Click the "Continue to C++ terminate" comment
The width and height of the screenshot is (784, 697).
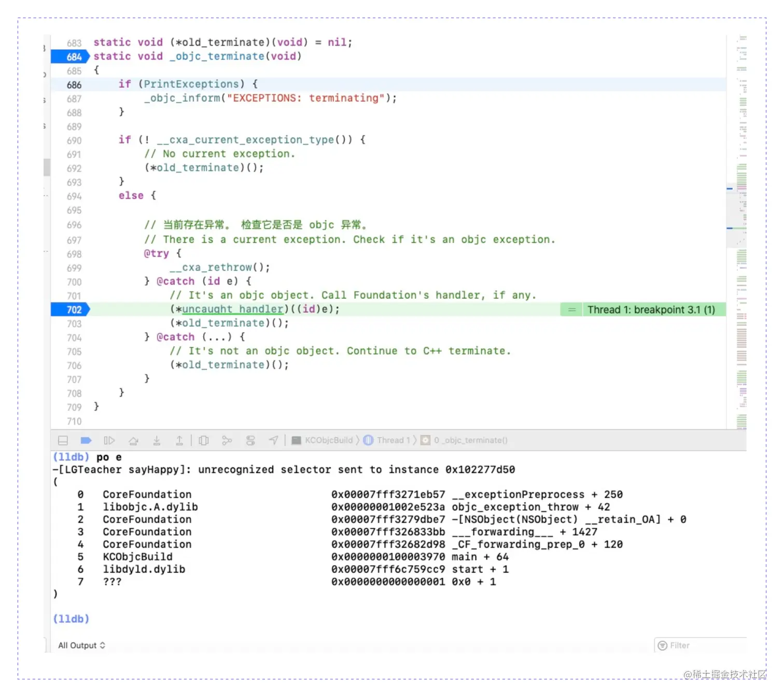[x=340, y=351]
